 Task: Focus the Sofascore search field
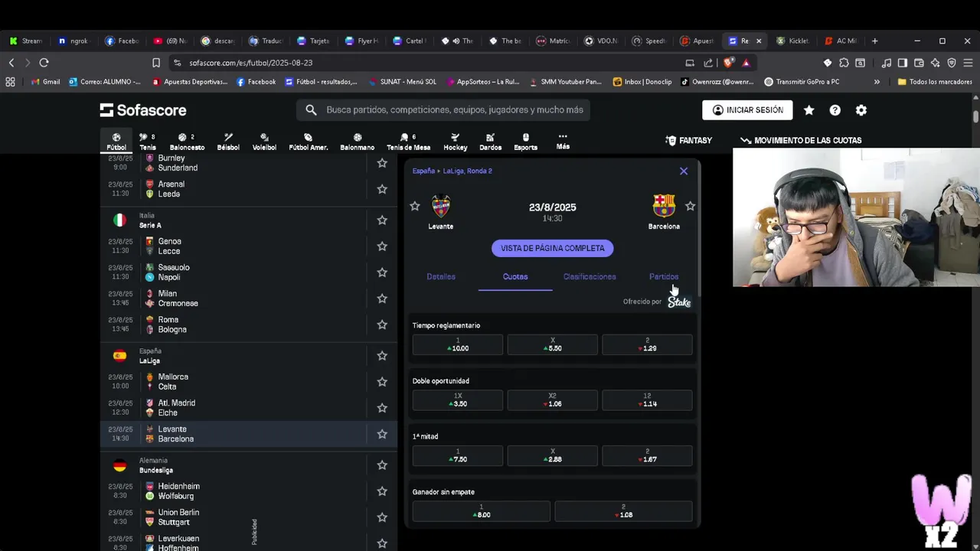pos(443,110)
